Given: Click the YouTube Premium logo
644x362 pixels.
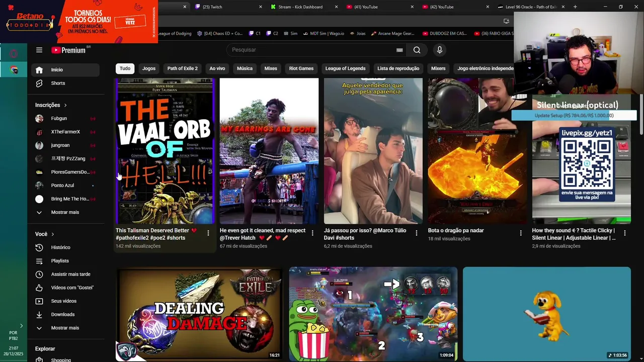Looking at the screenshot, I should (x=68, y=50).
